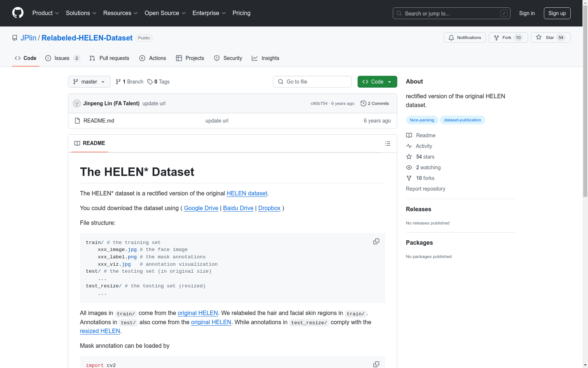Click the scrollbar down arrow
This screenshot has width=588, height=368.
(585, 365)
